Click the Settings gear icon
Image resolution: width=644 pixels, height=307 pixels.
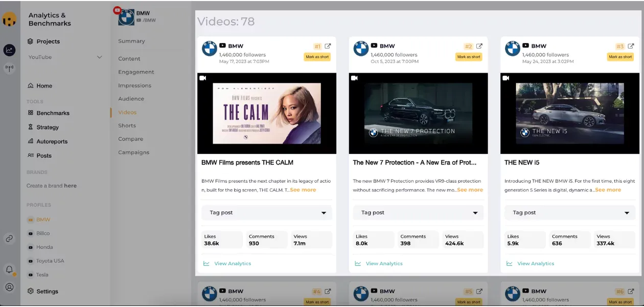(31, 291)
